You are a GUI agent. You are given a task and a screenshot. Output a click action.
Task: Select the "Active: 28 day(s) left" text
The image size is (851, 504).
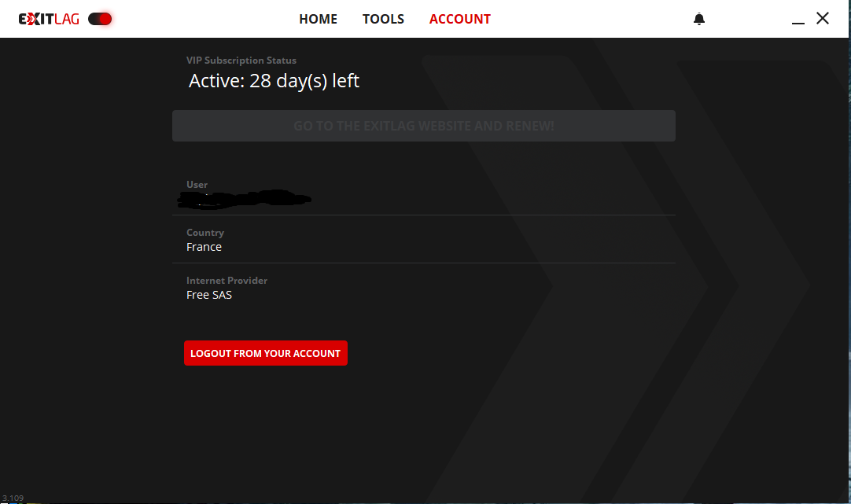tap(274, 81)
